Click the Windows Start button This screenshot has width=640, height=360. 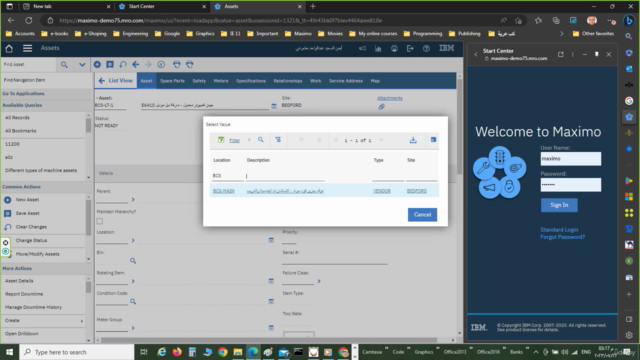9,352
